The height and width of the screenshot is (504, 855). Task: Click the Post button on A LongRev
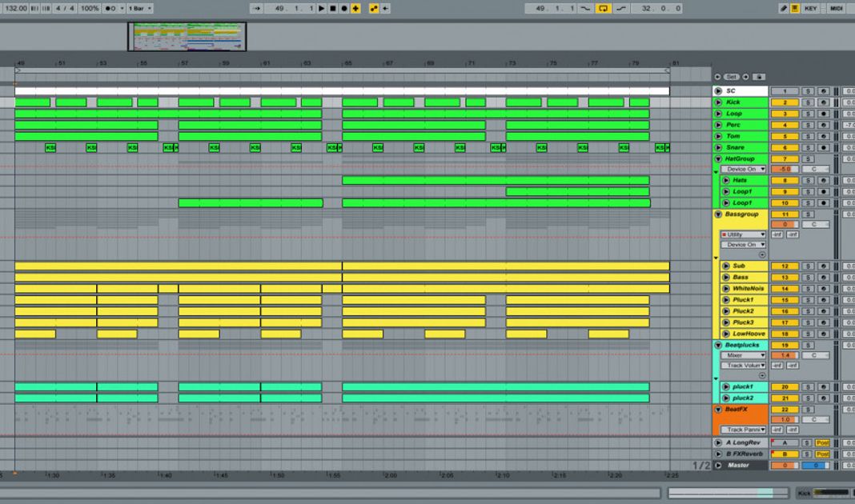point(822,442)
